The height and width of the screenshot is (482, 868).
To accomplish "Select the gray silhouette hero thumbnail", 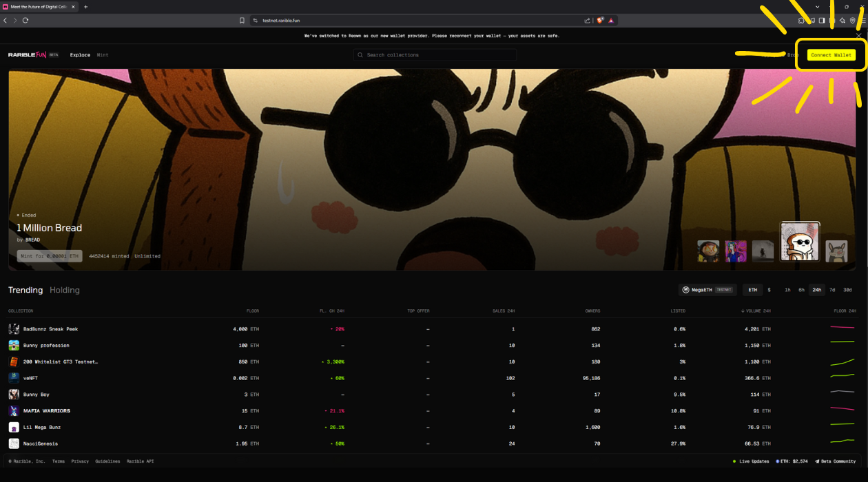I will (x=763, y=251).
